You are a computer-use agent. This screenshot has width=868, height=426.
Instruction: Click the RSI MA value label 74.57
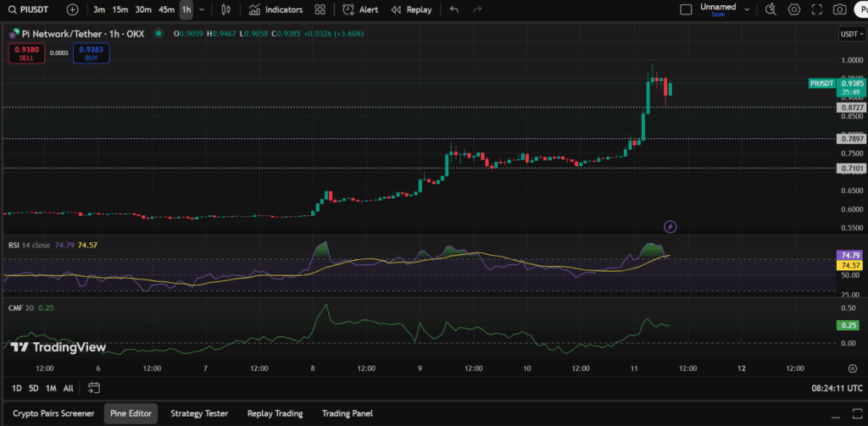(851, 266)
